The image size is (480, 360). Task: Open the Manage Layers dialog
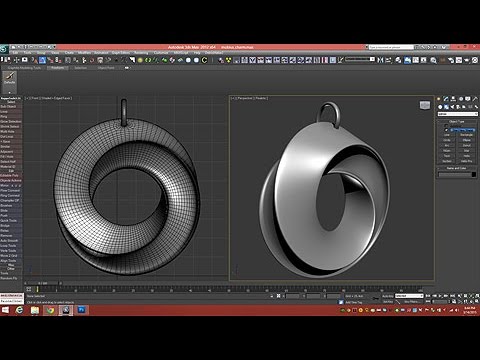pos(398,60)
